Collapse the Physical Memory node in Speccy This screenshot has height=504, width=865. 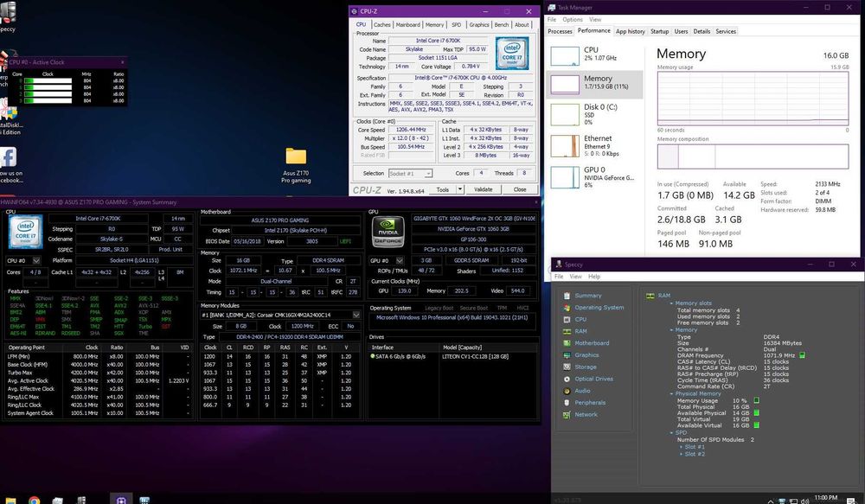click(x=671, y=393)
